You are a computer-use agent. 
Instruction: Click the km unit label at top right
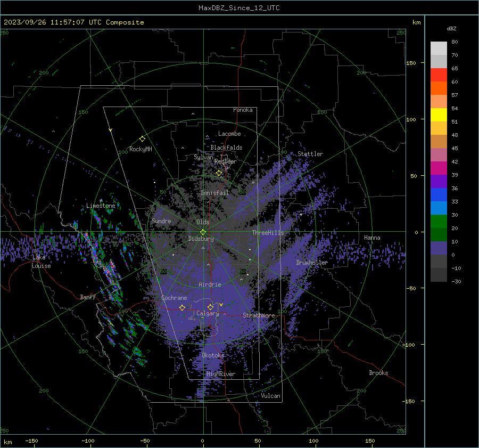tap(416, 22)
